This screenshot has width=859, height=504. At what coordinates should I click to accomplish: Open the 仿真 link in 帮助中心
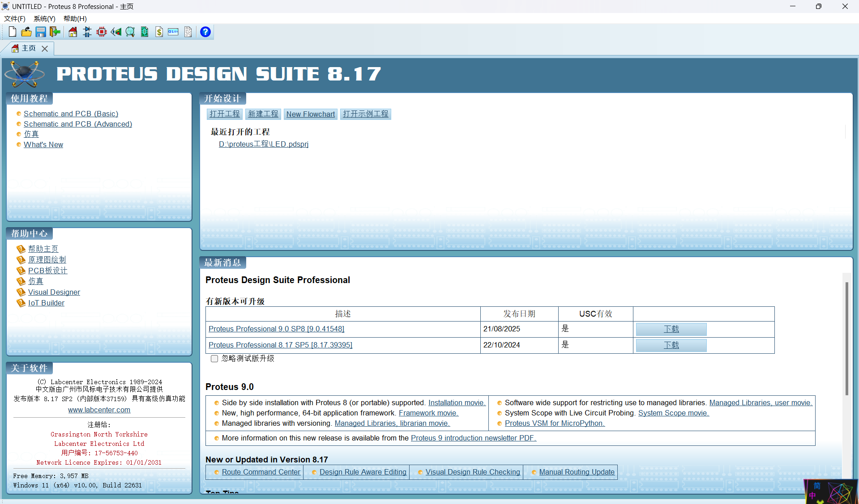click(x=36, y=281)
